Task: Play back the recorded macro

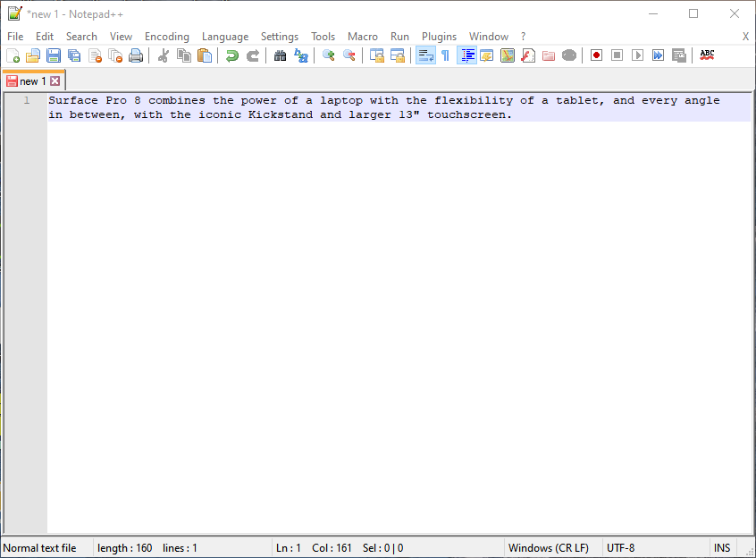Action: tap(638, 56)
